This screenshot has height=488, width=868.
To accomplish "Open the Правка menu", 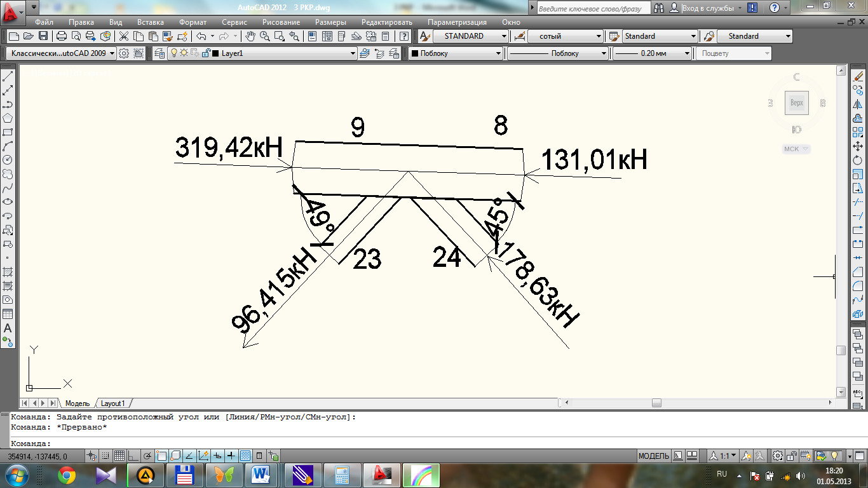I will (81, 22).
